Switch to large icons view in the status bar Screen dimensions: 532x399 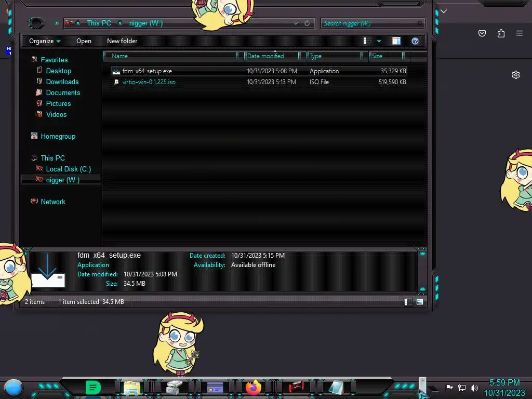click(x=420, y=302)
